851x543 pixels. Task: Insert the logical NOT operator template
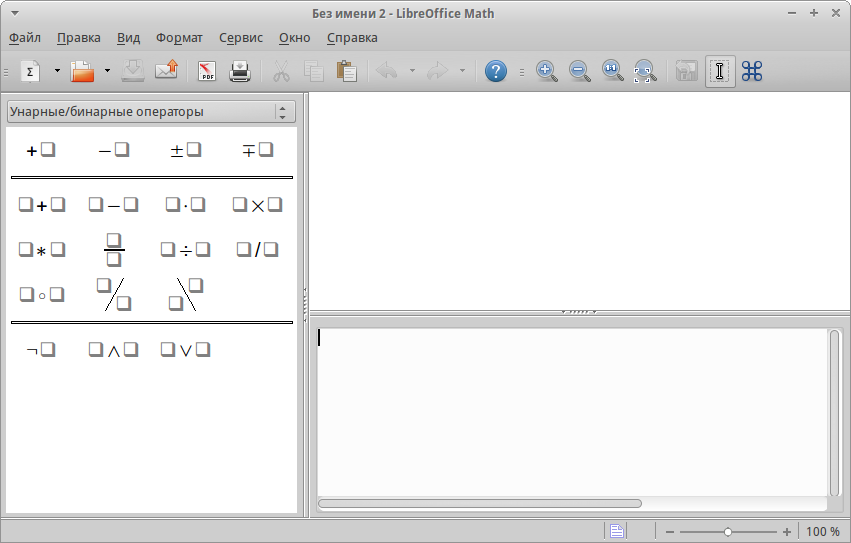pyautogui.click(x=41, y=350)
